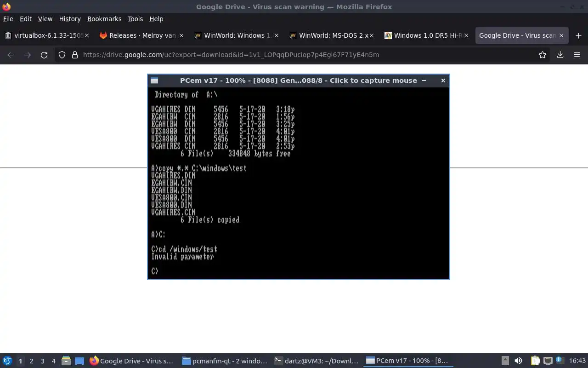Activate PCem v17 taskbar entry
Viewport: 588px width, 368px height.
click(408, 361)
